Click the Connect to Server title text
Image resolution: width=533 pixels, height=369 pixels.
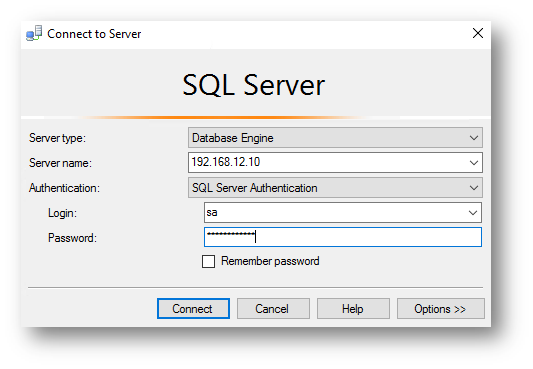(94, 34)
